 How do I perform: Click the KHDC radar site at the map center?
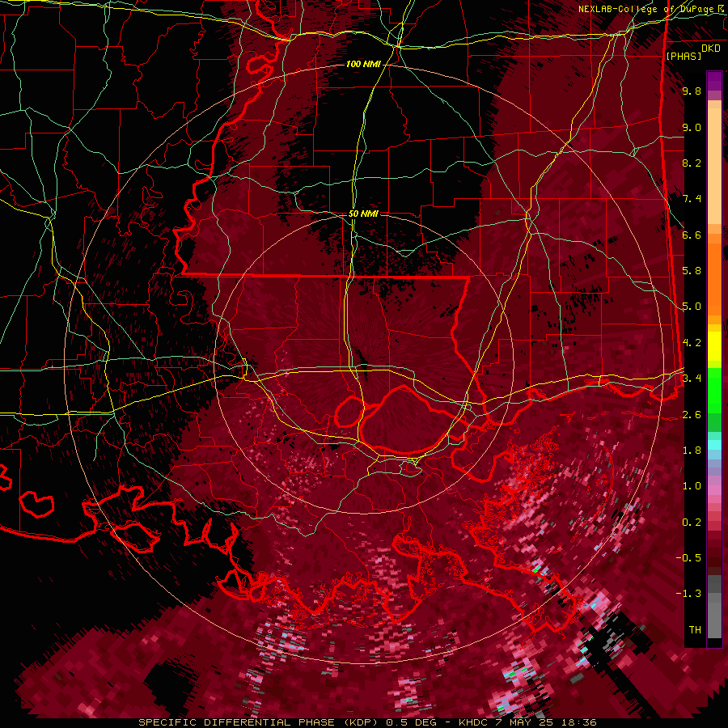[364, 366]
